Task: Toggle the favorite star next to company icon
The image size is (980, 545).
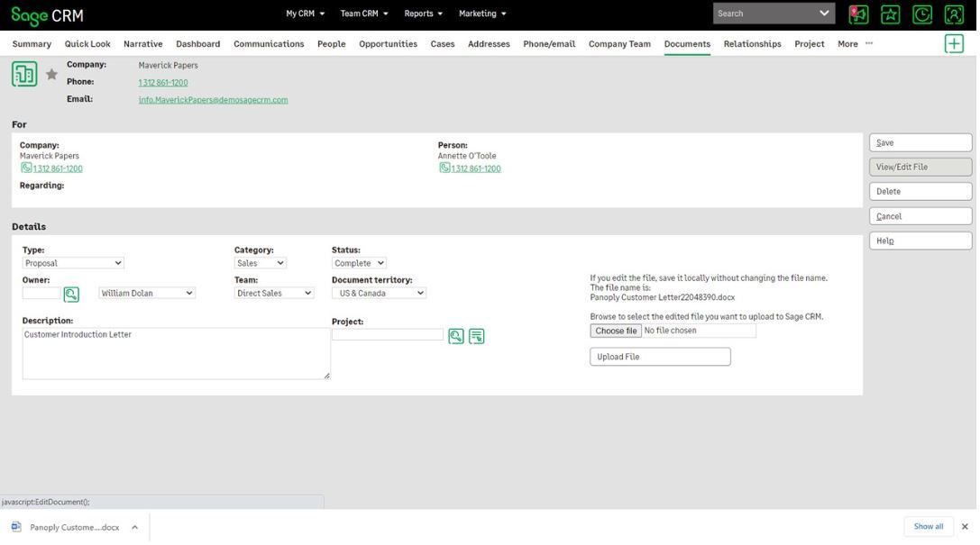Action: pyautogui.click(x=52, y=74)
